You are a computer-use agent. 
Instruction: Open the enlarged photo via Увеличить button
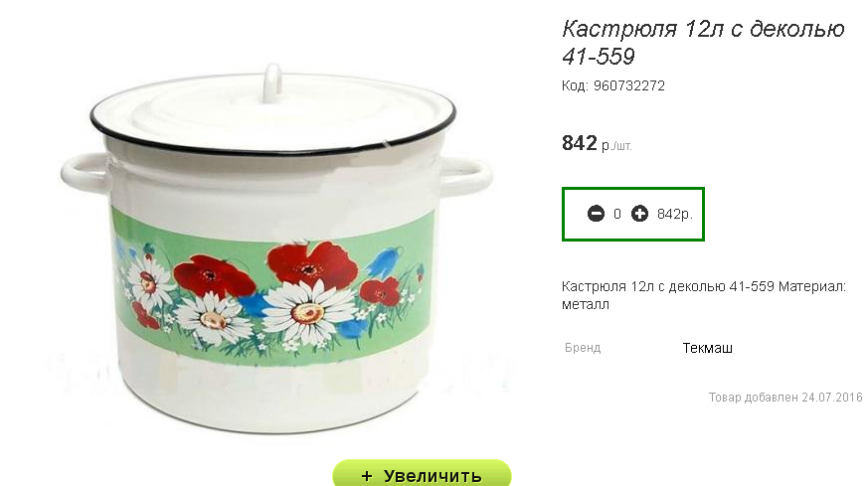pos(422,473)
